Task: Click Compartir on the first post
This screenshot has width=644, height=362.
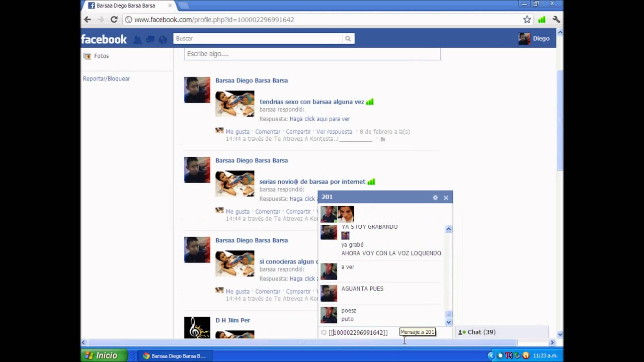Action: (298, 132)
